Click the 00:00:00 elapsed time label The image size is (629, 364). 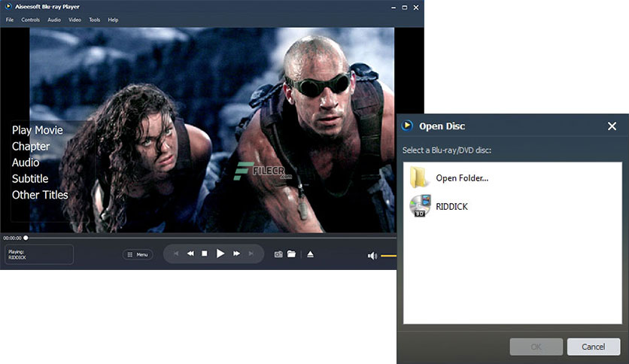click(x=13, y=238)
